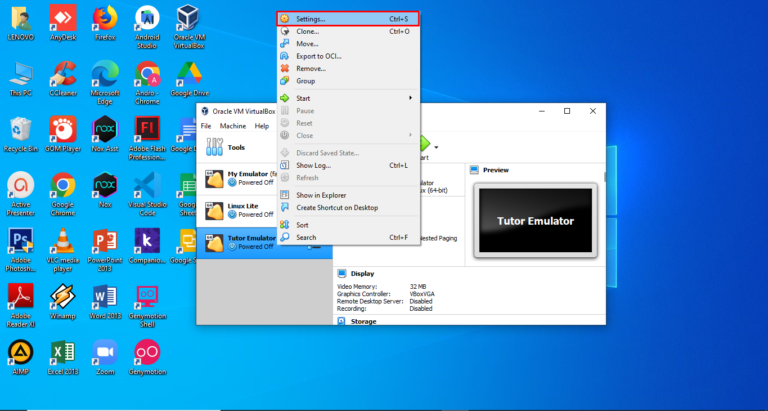The image size is (768, 411).
Task: Open the Start button dropdown arrow in toolbar
Action: click(436, 147)
